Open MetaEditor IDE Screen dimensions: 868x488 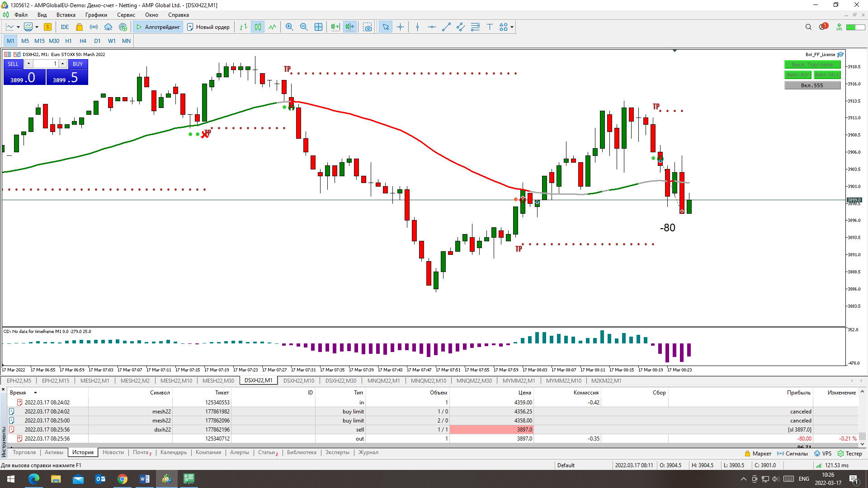65,27
